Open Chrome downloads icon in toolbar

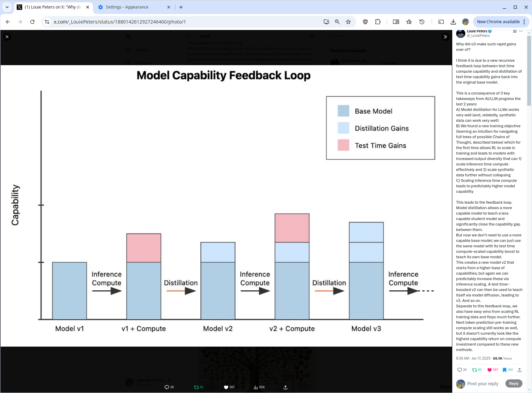[453, 22]
